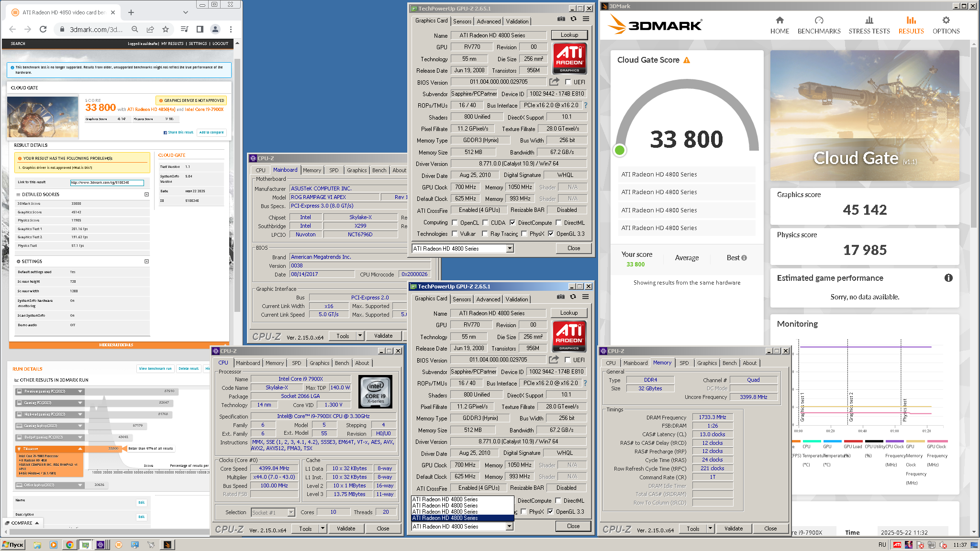Screen dimensions: 980x551
Task: Click the Link to this result URL field
Action: click(107, 182)
